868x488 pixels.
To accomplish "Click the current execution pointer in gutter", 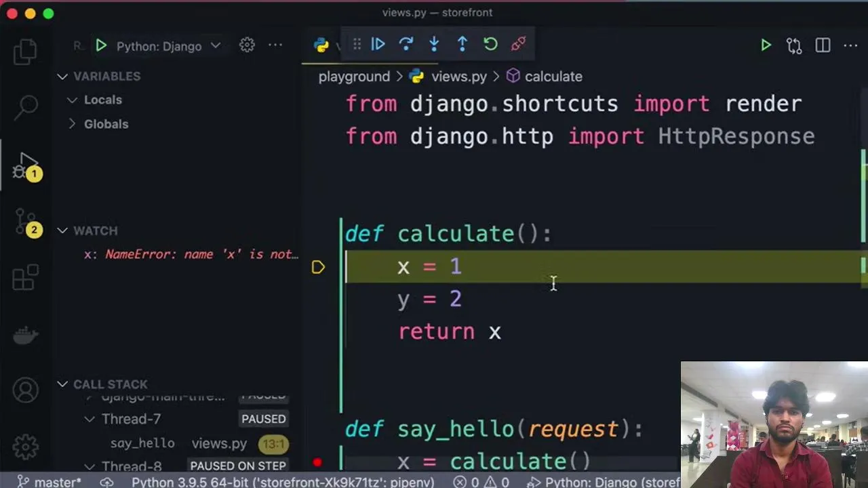I will [x=318, y=267].
